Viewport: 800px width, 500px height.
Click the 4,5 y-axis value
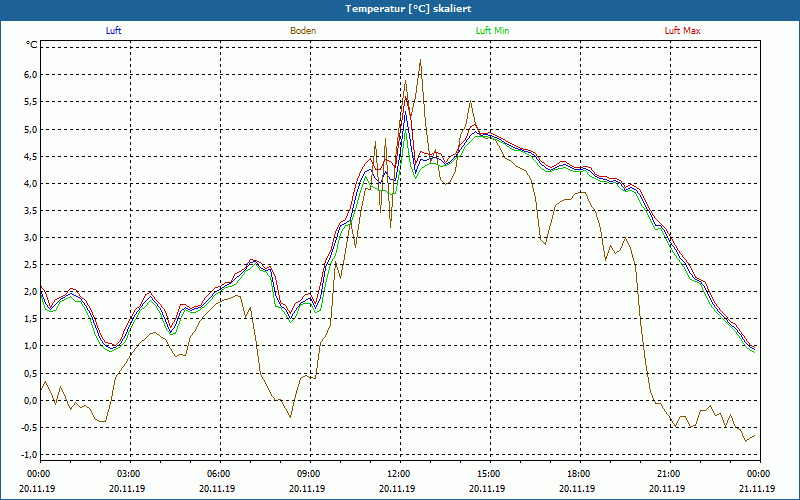pos(31,156)
